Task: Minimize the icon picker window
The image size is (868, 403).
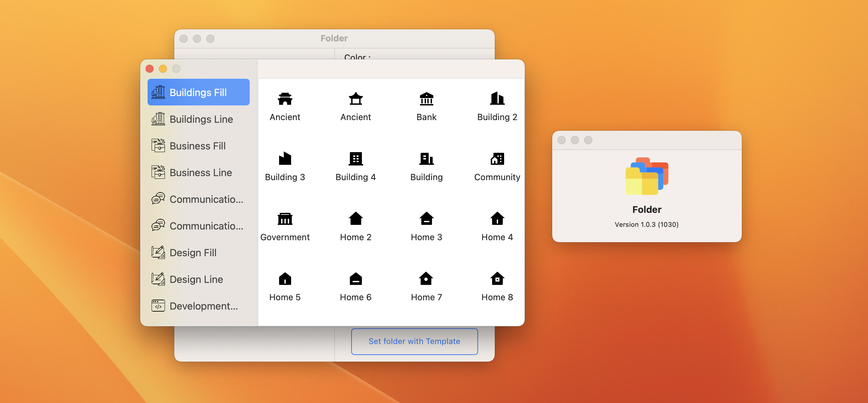Action: coord(163,69)
